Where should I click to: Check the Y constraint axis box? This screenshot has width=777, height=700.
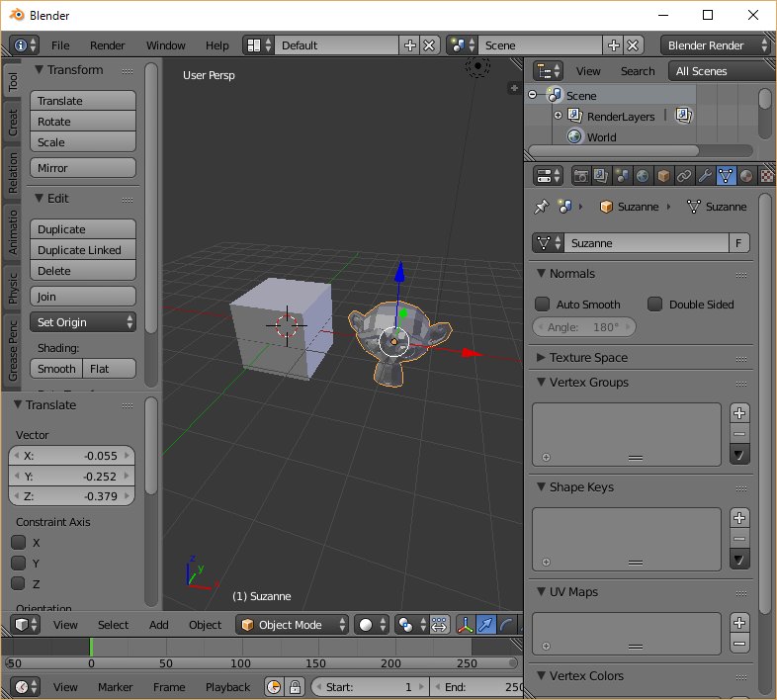19,563
